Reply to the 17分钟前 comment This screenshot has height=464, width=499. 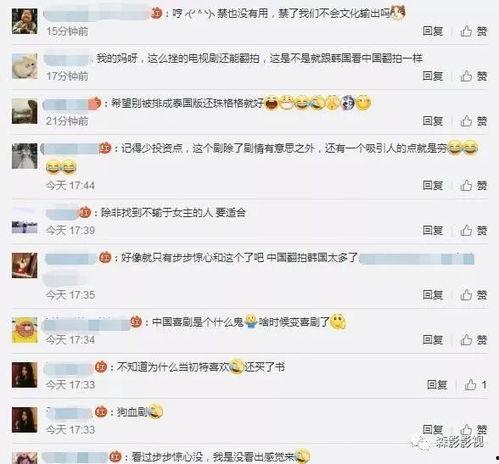coord(433,76)
